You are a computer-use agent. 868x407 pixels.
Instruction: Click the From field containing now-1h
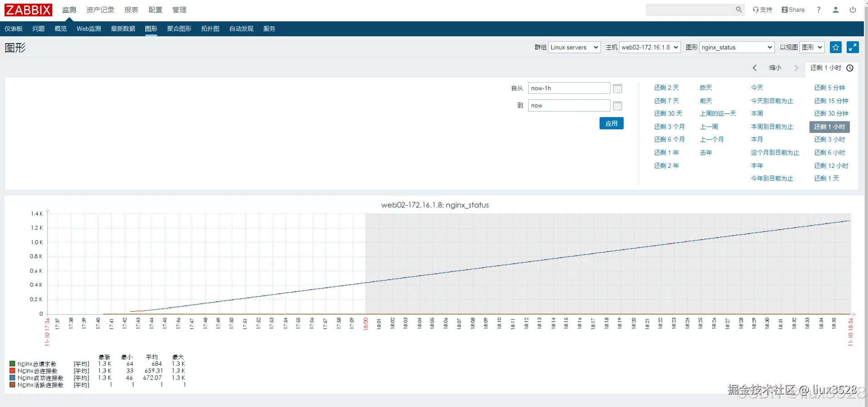tap(569, 88)
